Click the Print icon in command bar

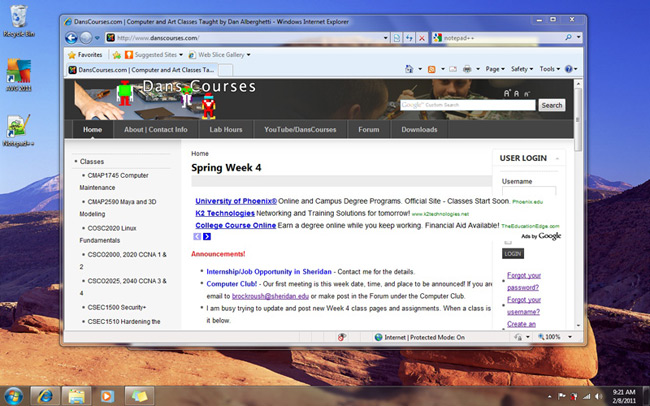coord(467,69)
